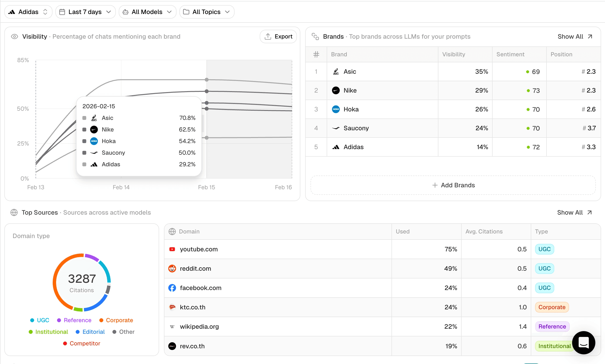Open the Adidas brand selector dropdown
Image resolution: width=605 pixels, height=364 pixels.
pyautogui.click(x=28, y=12)
